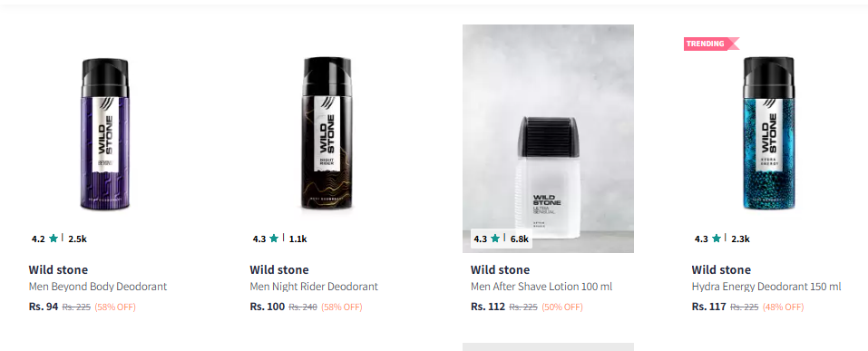The height and width of the screenshot is (351, 868).
Task: Open Hydra Energy Deodorant 150 ml link
Action: tap(766, 287)
